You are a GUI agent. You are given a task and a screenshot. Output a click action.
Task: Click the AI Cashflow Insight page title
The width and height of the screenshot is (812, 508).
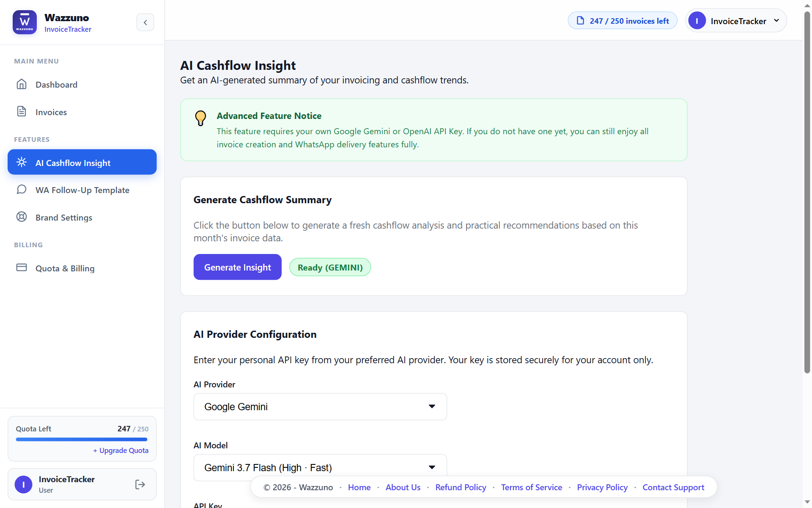(238, 65)
